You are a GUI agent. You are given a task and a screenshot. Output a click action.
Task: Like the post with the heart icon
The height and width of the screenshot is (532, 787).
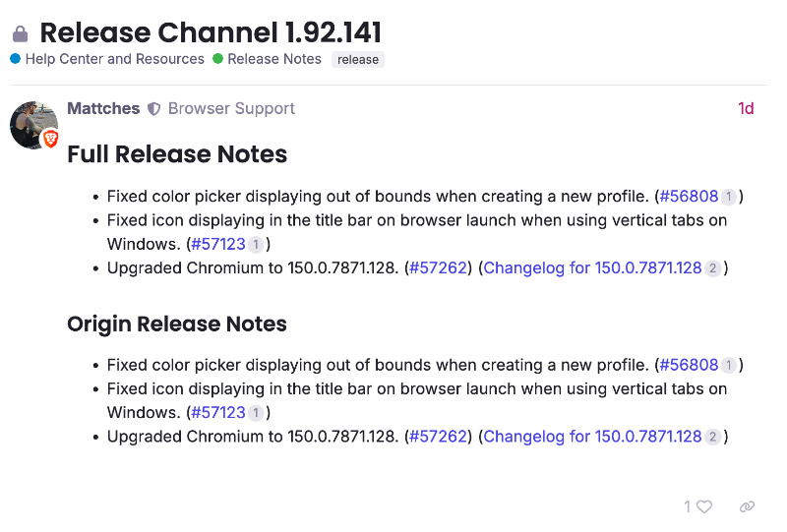[x=704, y=506]
